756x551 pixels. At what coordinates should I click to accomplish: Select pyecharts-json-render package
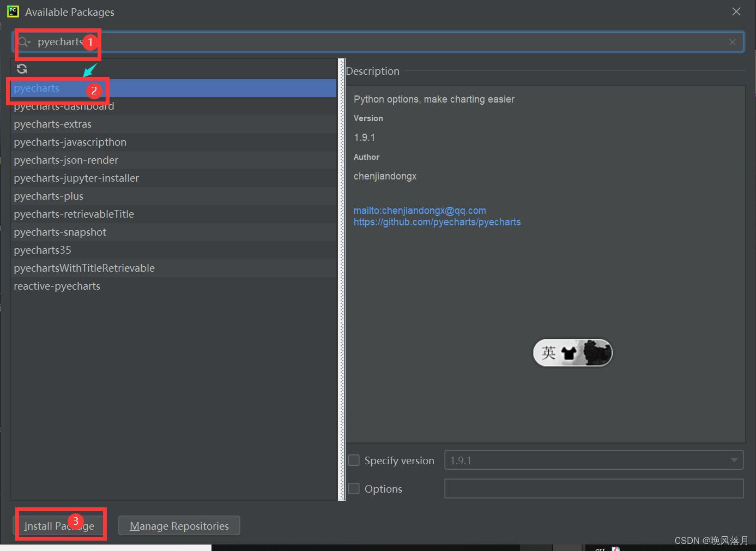[173, 160]
